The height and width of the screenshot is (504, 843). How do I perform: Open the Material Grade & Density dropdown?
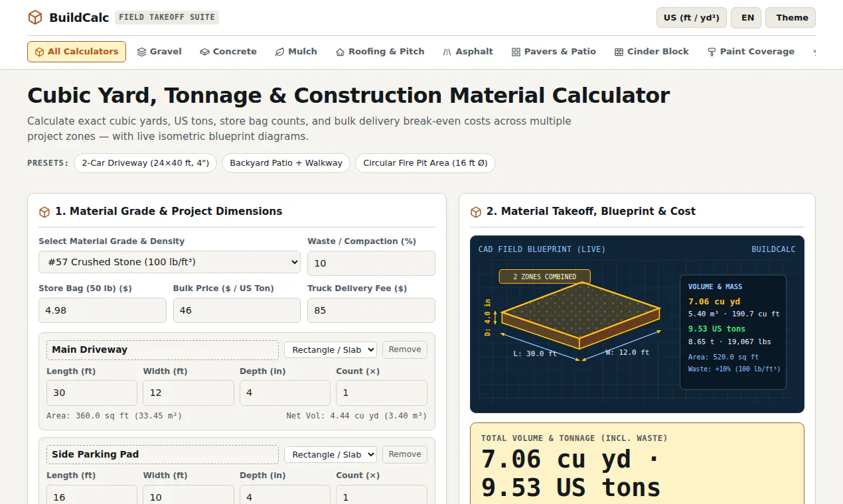[x=169, y=263]
